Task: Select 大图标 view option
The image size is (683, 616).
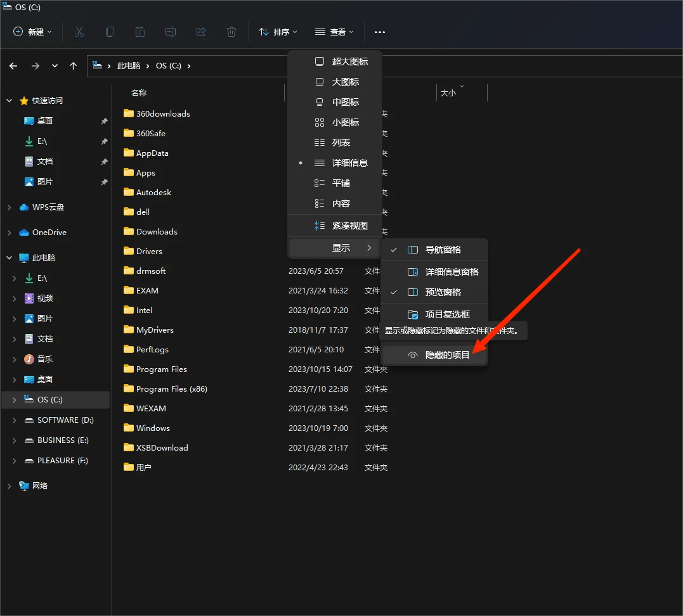Action: pyautogui.click(x=335, y=82)
